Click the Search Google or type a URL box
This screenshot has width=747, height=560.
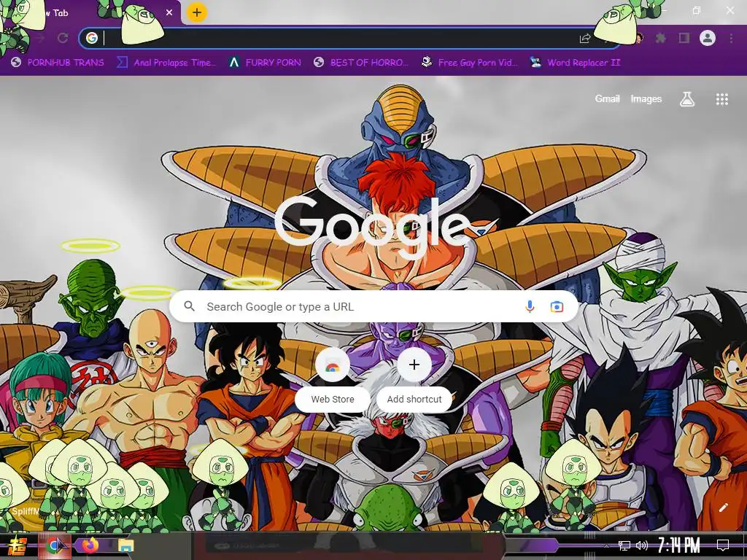pyautogui.click(x=374, y=307)
